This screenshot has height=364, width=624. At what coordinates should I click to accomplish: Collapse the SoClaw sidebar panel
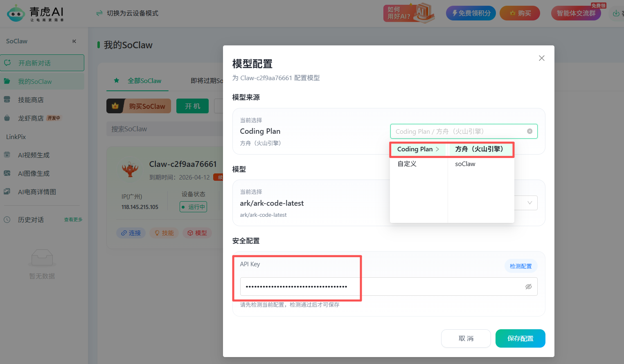tap(74, 41)
